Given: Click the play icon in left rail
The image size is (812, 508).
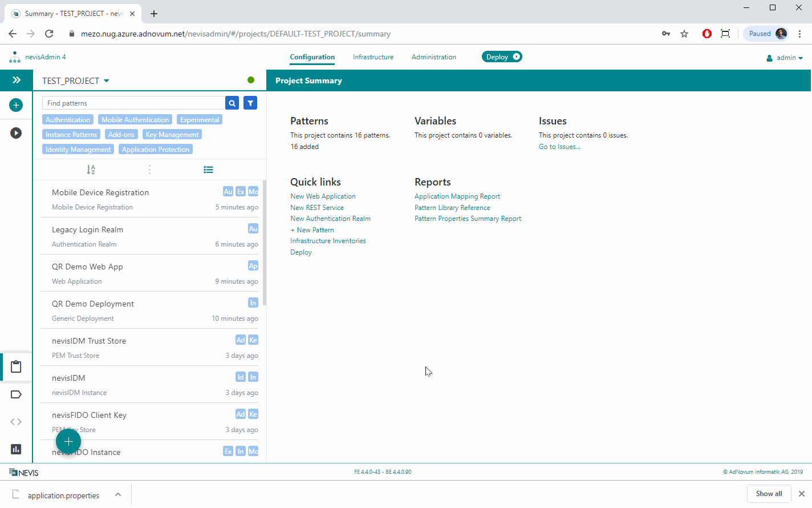Looking at the screenshot, I should point(16,133).
